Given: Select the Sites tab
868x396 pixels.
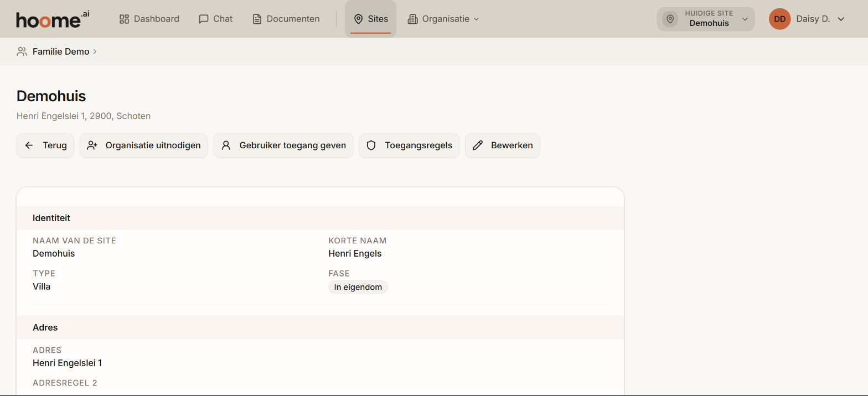Looking at the screenshot, I should point(370,19).
